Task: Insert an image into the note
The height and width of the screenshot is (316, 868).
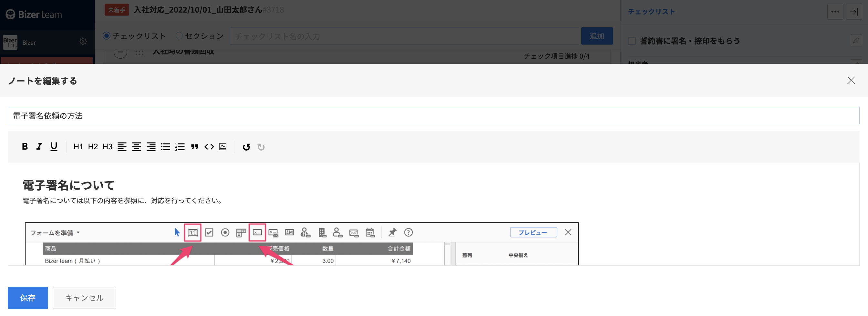Action: pyautogui.click(x=223, y=147)
